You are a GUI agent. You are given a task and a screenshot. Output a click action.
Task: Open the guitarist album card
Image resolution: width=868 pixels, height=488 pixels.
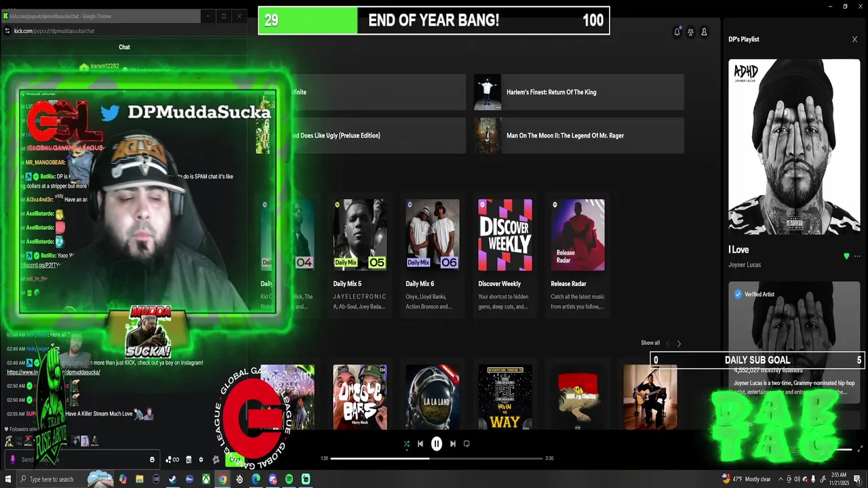point(650,397)
